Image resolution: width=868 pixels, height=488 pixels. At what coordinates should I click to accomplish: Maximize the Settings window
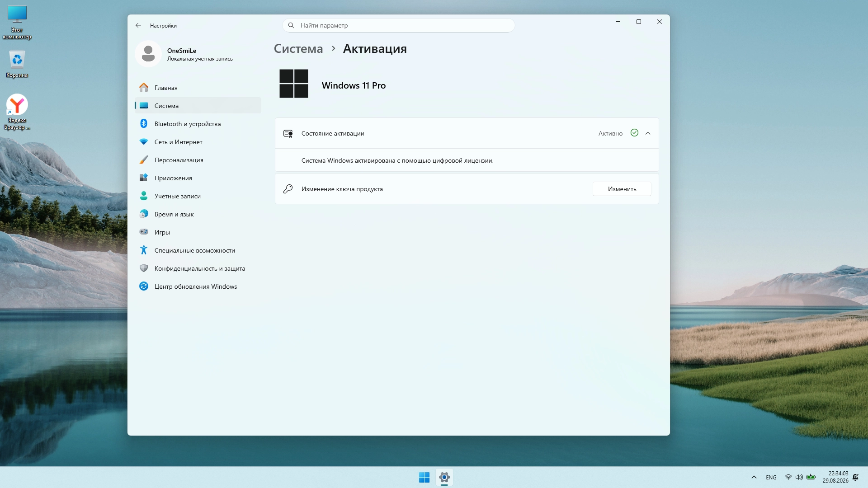click(x=639, y=22)
